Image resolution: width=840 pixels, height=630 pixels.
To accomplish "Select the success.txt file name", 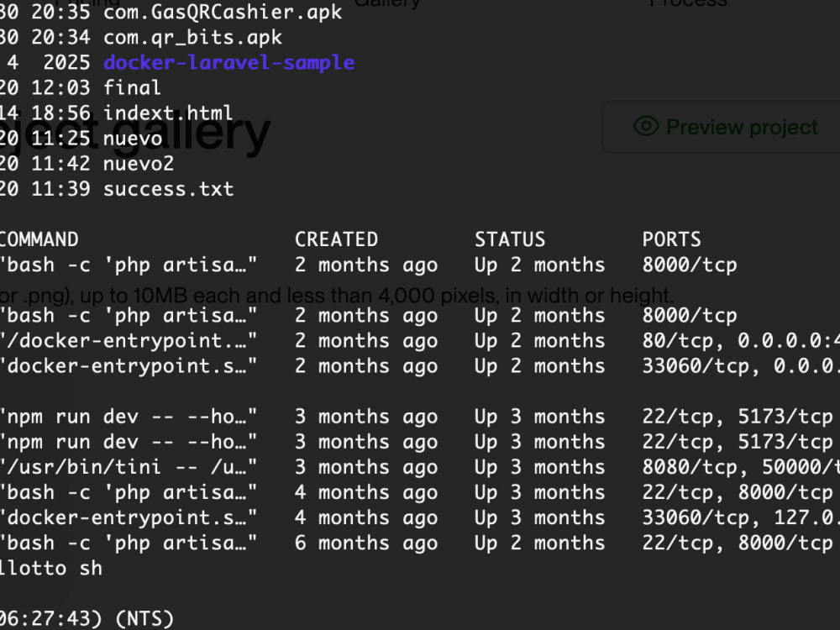I will [x=168, y=188].
